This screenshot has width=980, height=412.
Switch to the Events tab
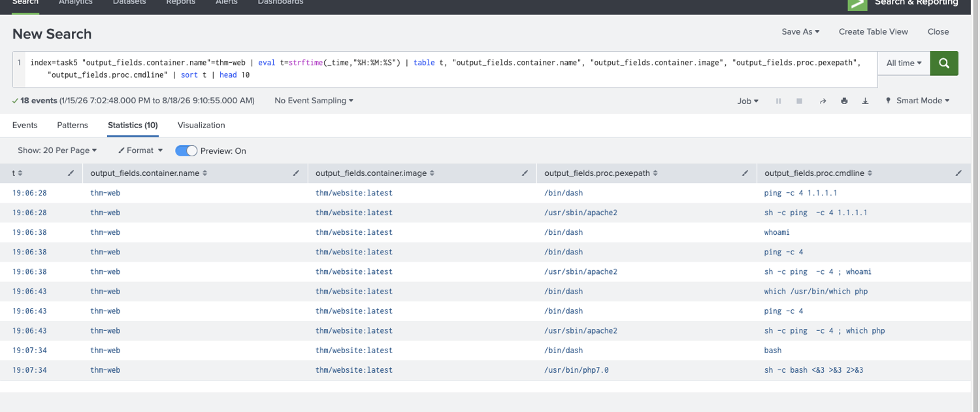(25, 125)
